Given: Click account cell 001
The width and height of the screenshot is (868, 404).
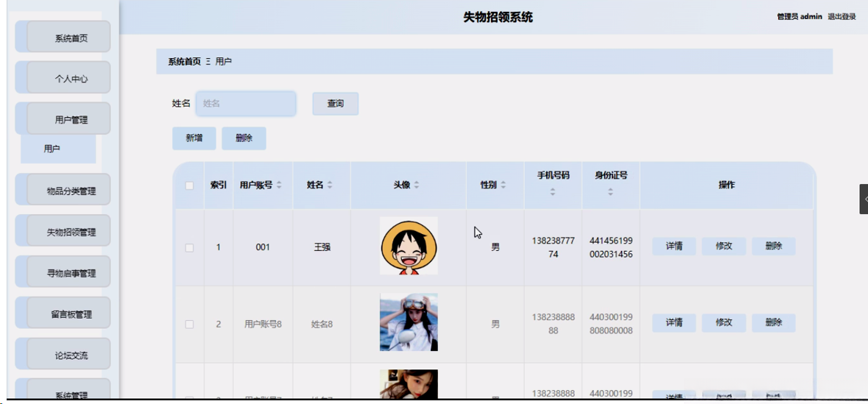Looking at the screenshot, I should (263, 247).
